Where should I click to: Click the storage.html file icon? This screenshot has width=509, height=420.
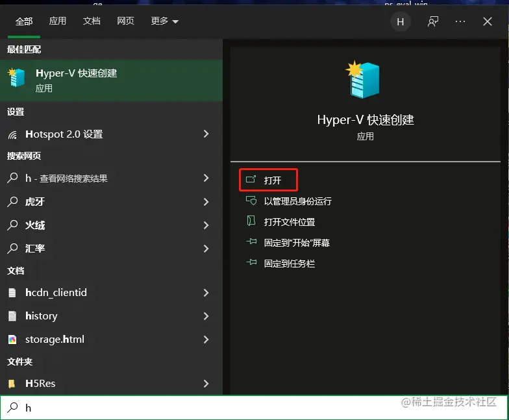tap(12, 340)
